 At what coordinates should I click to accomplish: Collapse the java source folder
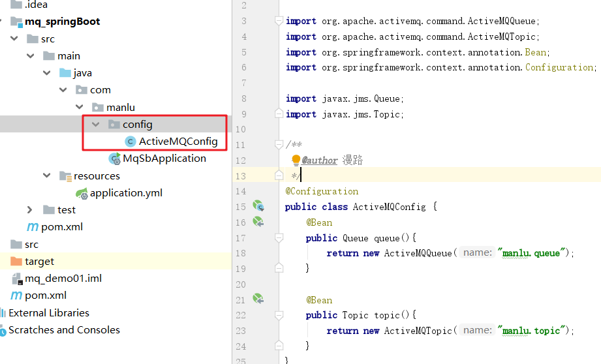pyautogui.click(x=47, y=73)
